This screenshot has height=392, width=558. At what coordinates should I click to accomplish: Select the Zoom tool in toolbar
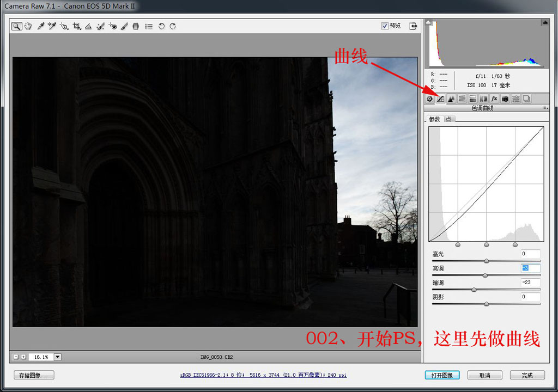click(16, 26)
